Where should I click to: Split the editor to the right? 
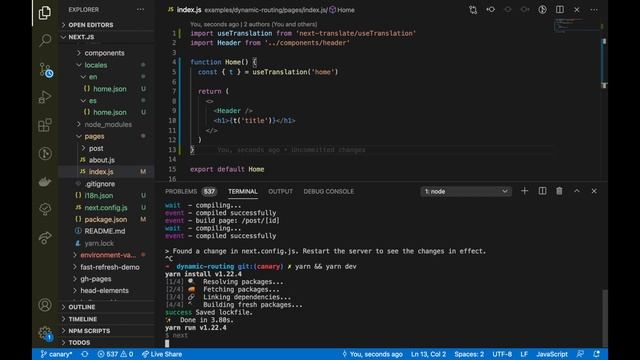(560, 9)
